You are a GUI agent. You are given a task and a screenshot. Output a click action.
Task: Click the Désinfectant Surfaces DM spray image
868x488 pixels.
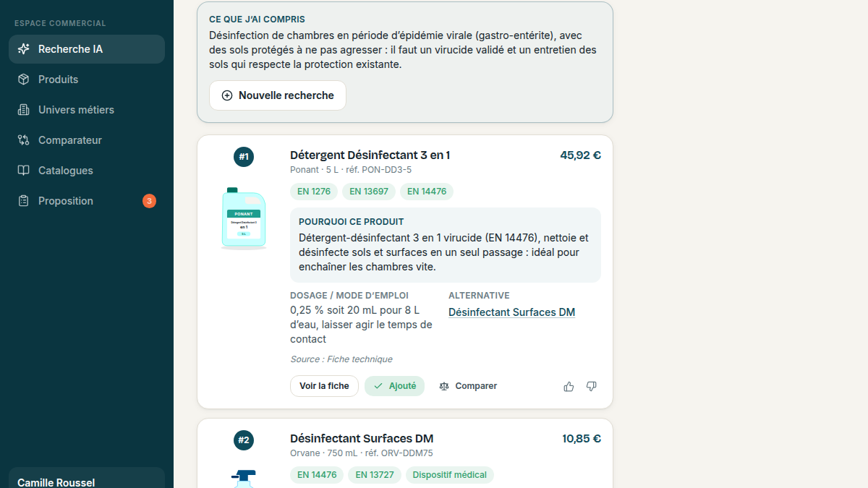(x=244, y=479)
